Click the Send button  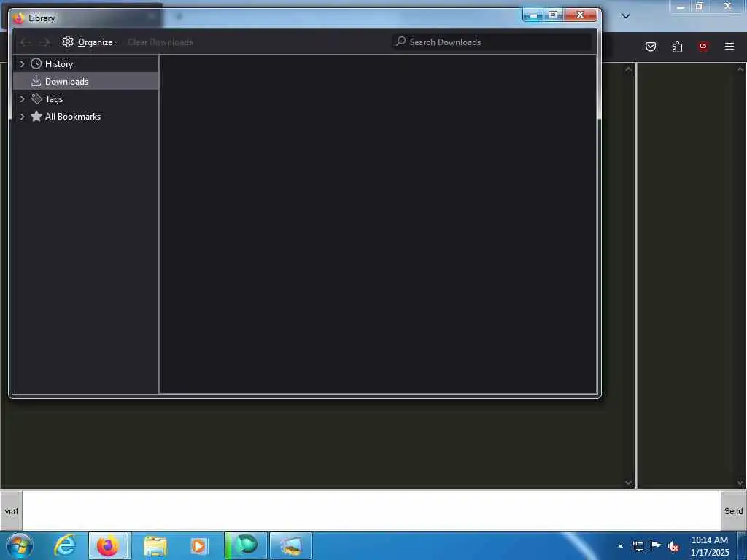click(x=733, y=511)
